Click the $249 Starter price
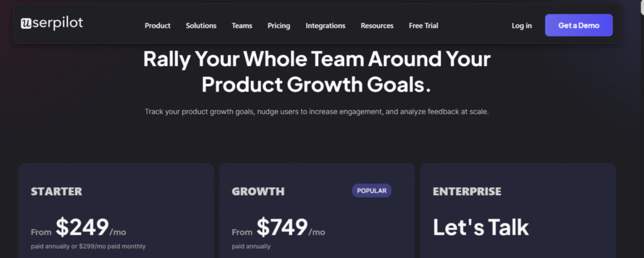Screen dimensions: 644x258 [82, 227]
